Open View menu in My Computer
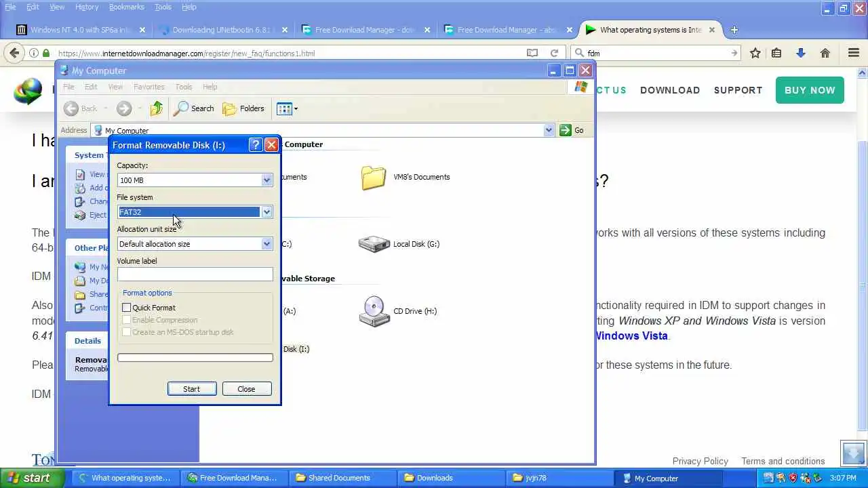 pos(115,87)
